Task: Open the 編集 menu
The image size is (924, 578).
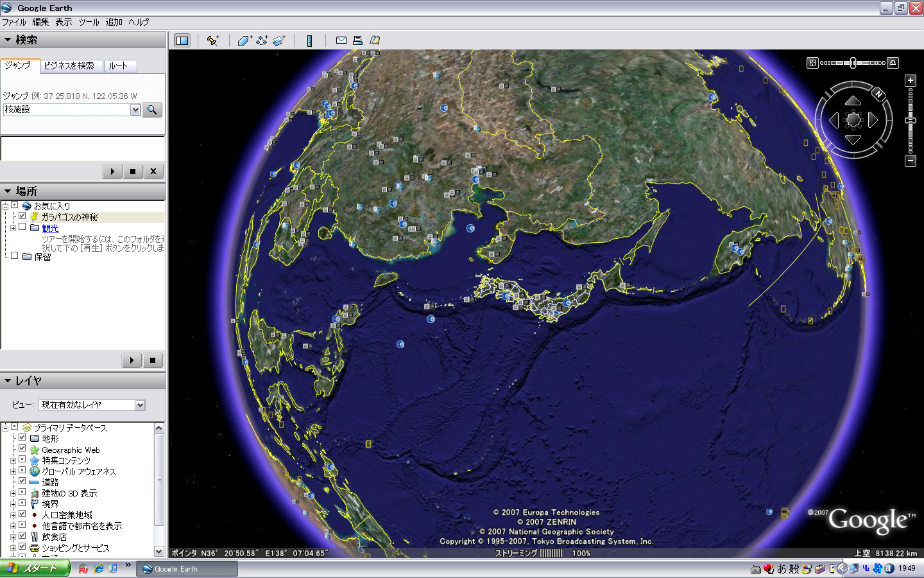Action: coord(41,22)
